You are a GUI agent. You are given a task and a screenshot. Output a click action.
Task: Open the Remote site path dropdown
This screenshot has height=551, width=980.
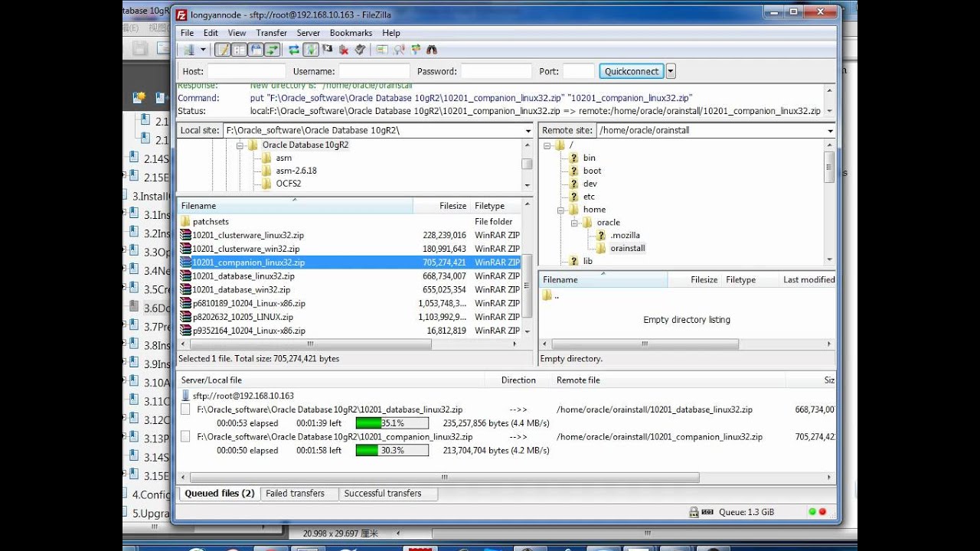coord(830,131)
